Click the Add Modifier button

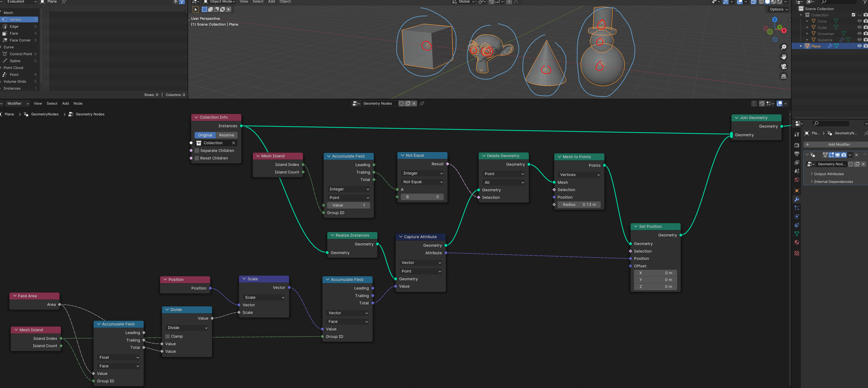839,144
